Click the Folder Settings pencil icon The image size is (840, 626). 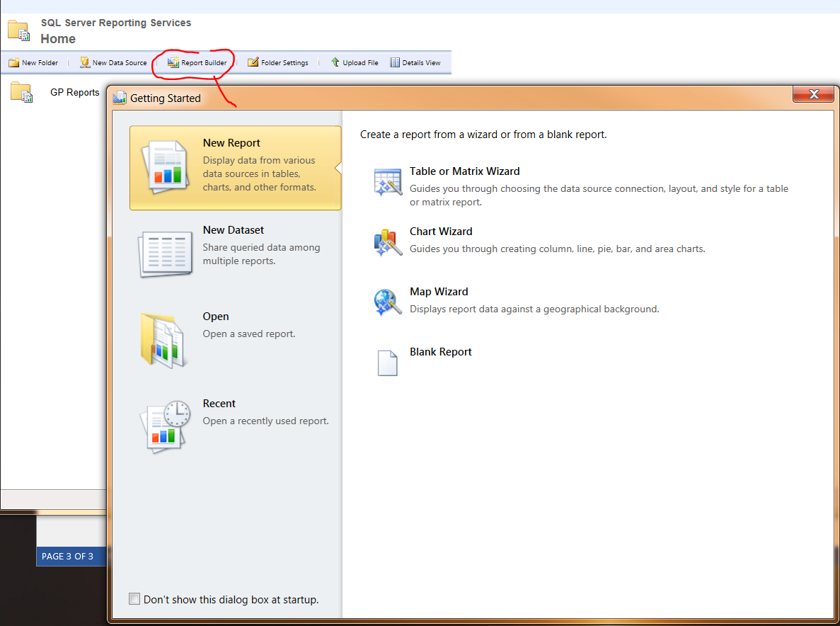pos(253,62)
